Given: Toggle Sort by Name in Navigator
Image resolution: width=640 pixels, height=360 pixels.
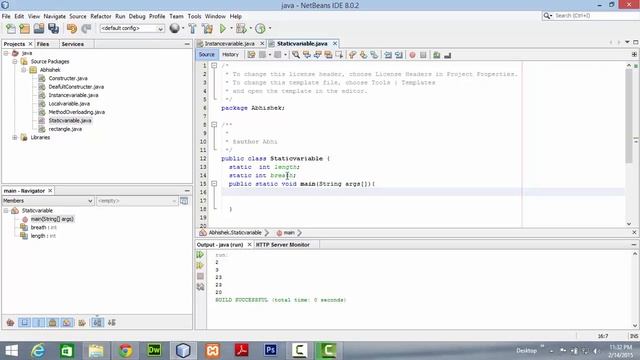Looking at the screenshot, I should 97,322.
